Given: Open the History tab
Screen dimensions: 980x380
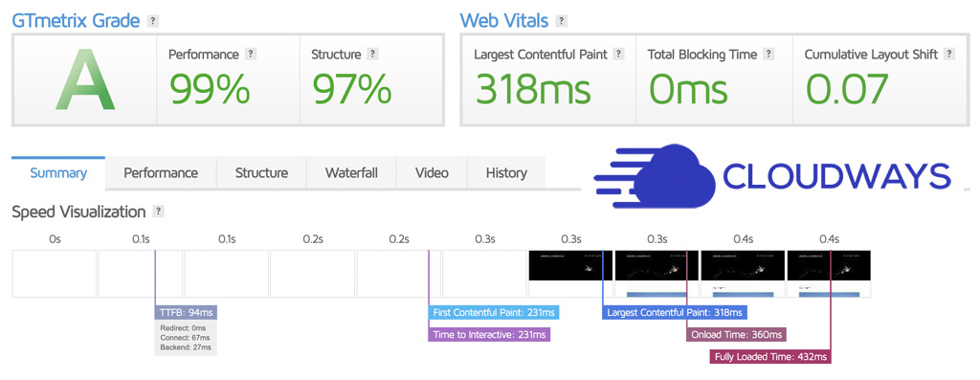Looking at the screenshot, I should (506, 173).
